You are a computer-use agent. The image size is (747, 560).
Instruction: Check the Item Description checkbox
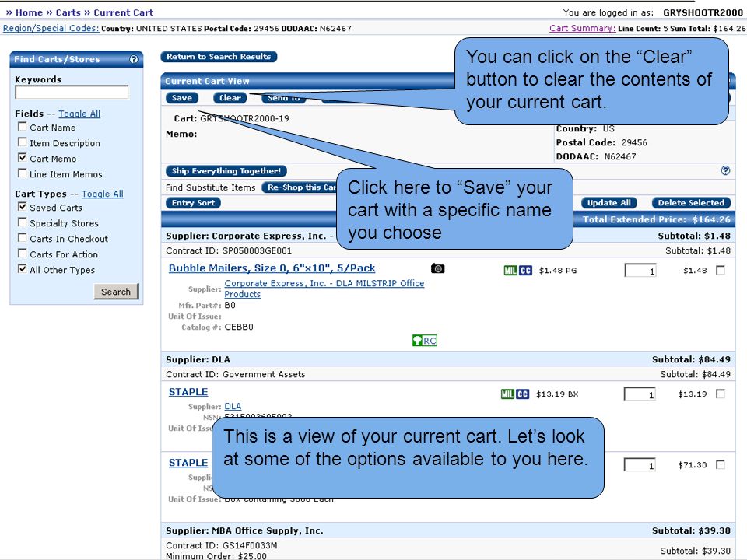(22, 142)
